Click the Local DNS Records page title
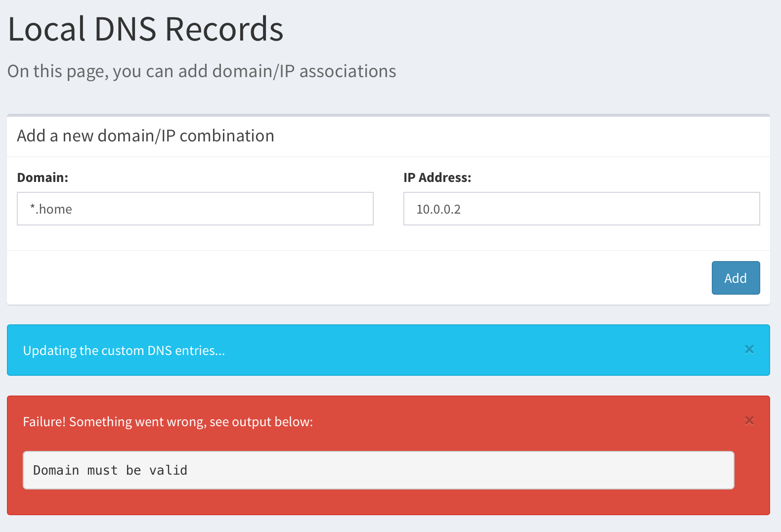The image size is (781, 532). tap(146, 29)
